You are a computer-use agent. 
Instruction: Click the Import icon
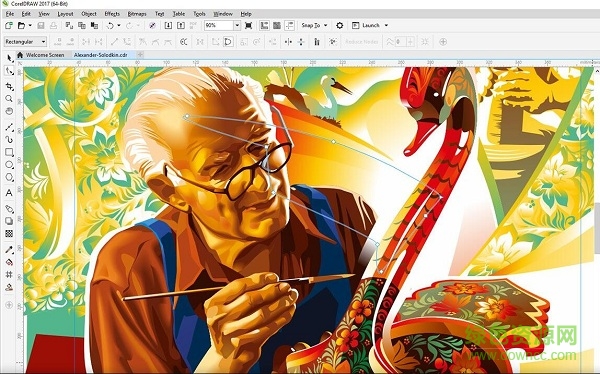[x=168, y=25]
